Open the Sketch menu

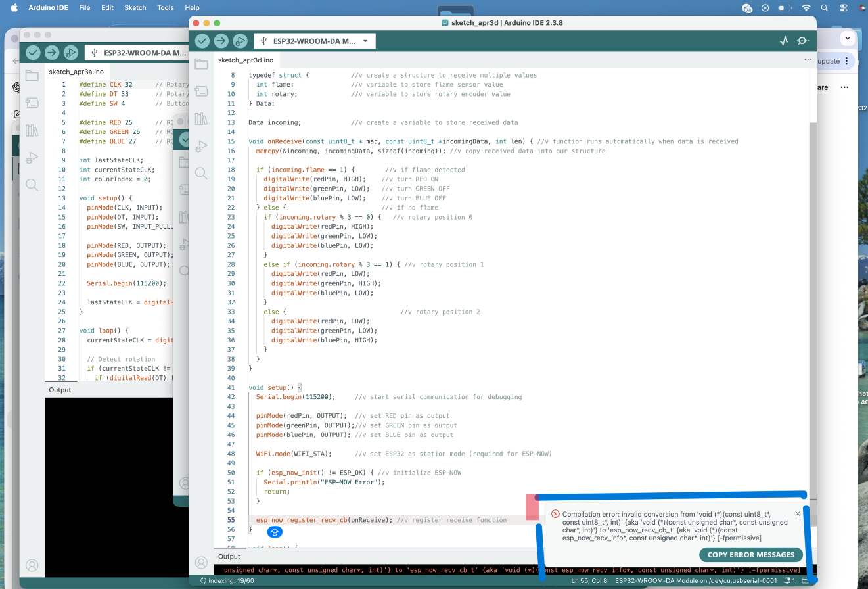135,8
